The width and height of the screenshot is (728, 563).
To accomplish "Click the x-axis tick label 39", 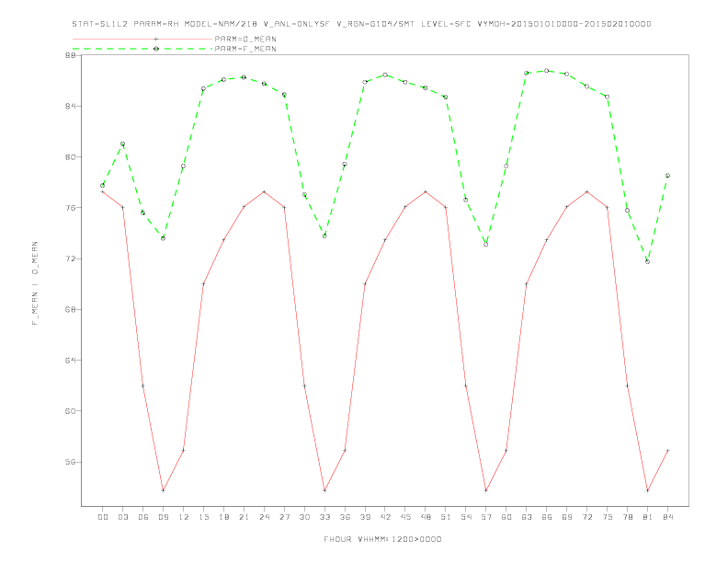I will tap(365, 517).
